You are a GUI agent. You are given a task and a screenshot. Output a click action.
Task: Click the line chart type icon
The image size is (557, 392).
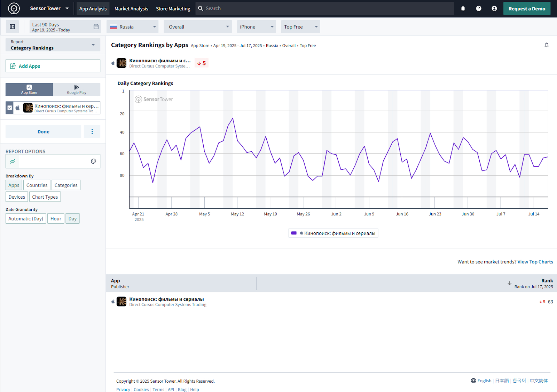coord(13,161)
